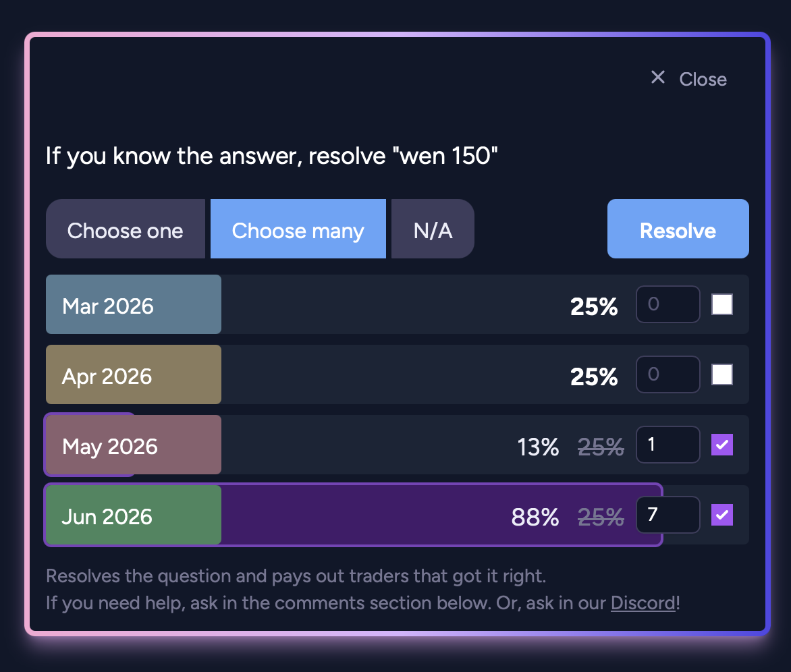Click the Apr 2026 weight input field
This screenshot has height=672, width=791.
(x=668, y=374)
